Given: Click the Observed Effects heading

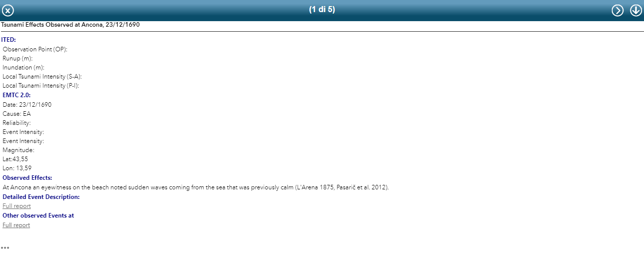Looking at the screenshot, I should click(27, 178).
